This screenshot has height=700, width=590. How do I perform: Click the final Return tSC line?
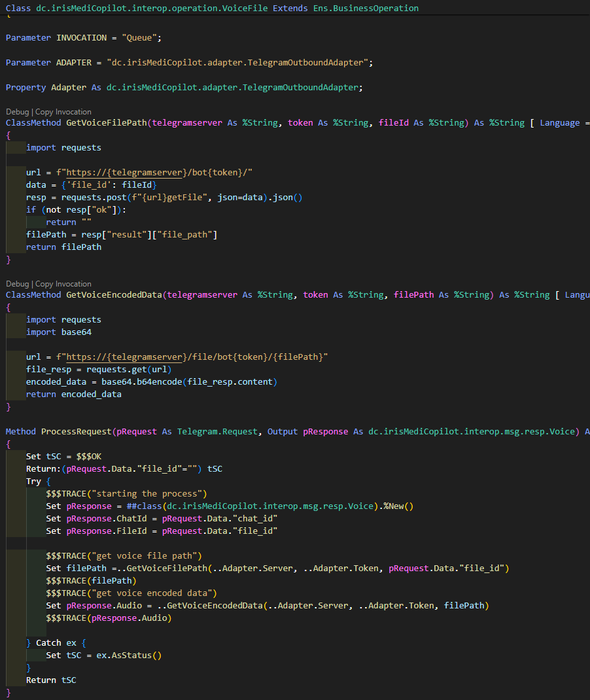(x=51, y=680)
